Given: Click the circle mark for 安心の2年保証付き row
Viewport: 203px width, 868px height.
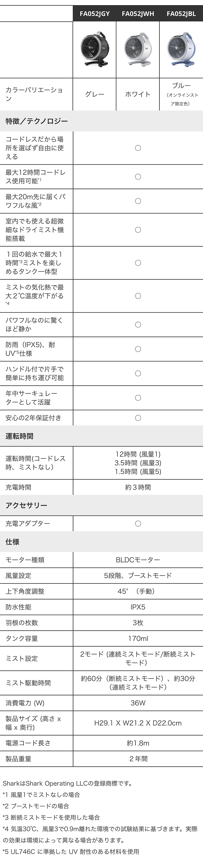Looking at the screenshot, I should pos(138,418).
